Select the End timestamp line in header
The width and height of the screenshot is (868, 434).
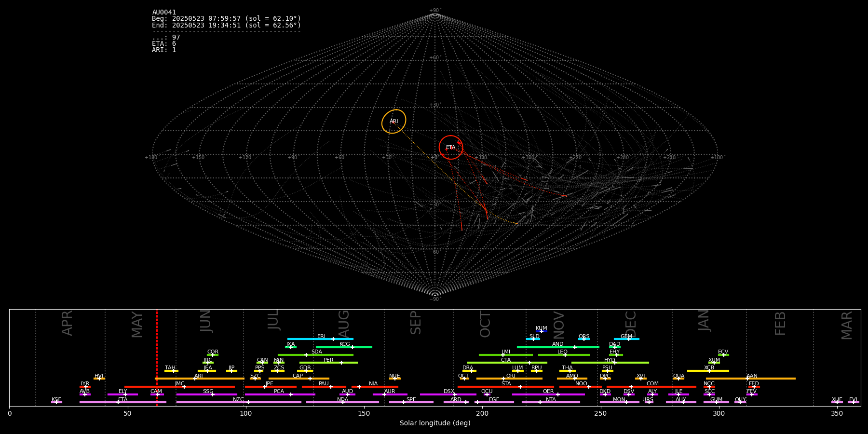226,25
